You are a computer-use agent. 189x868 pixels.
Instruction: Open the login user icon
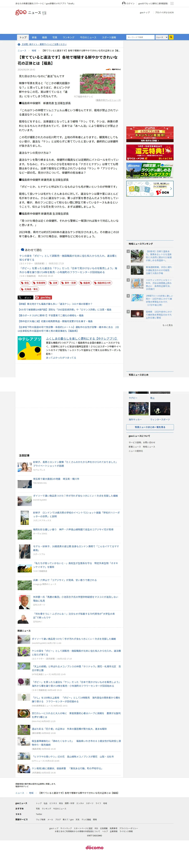click(x=124, y=3)
